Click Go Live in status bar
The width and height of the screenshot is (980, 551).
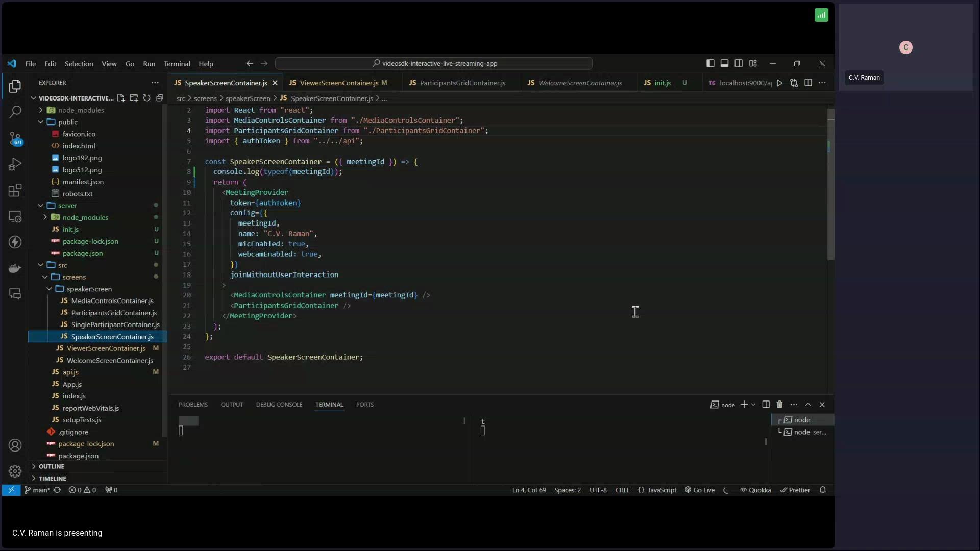699,490
